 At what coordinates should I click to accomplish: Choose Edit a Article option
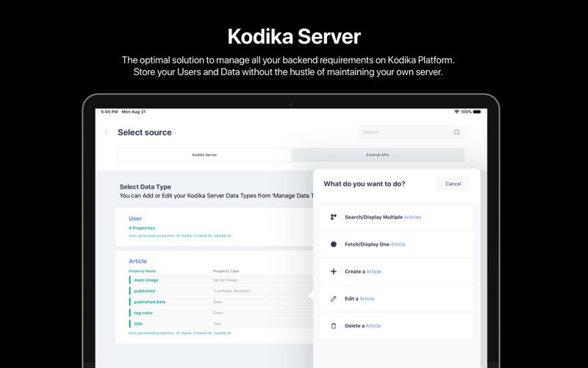[396, 299]
